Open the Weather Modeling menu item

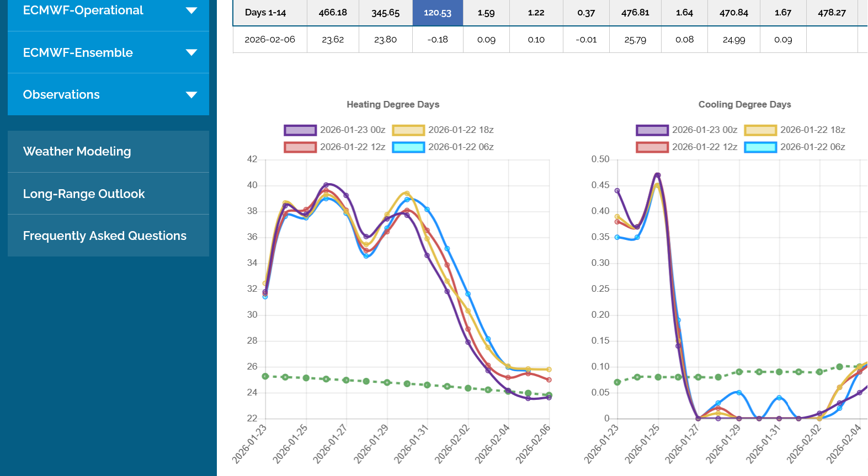point(77,151)
